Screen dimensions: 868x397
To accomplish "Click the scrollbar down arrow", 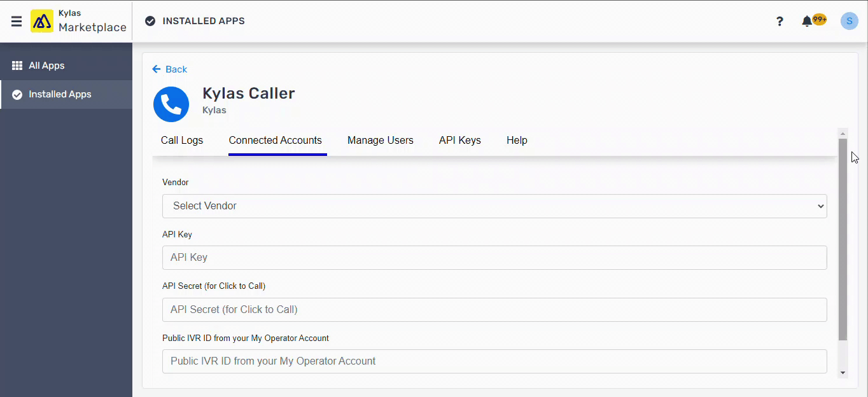I will [843, 373].
